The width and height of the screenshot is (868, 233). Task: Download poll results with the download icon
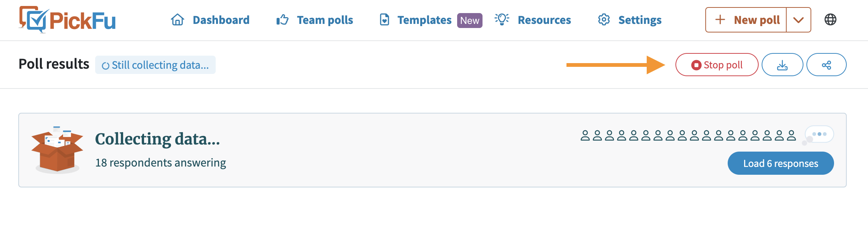click(782, 65)
